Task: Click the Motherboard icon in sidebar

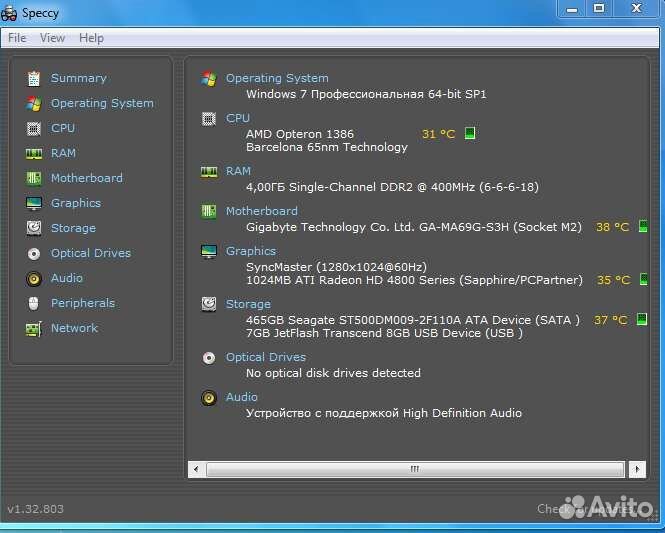Action: point(34,178)
